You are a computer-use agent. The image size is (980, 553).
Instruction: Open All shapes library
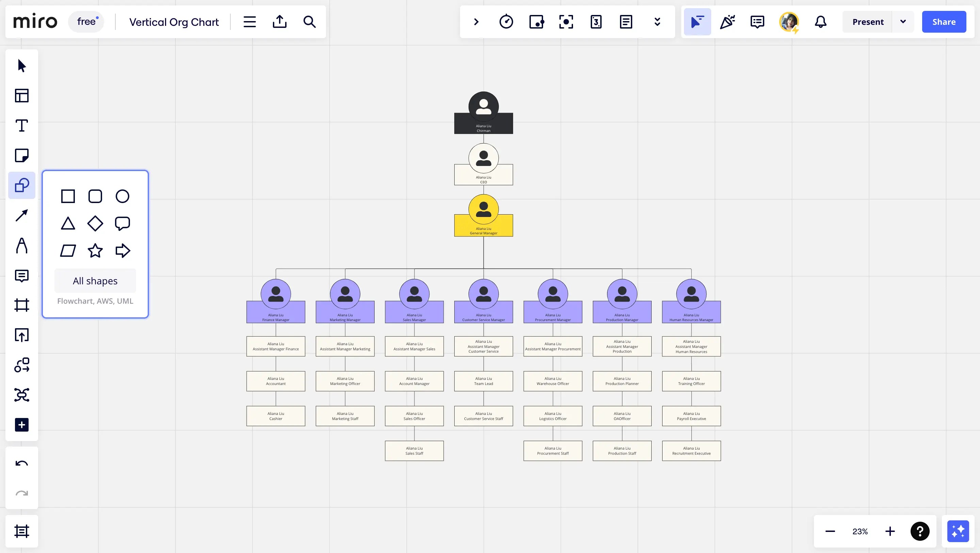[95, 281]
